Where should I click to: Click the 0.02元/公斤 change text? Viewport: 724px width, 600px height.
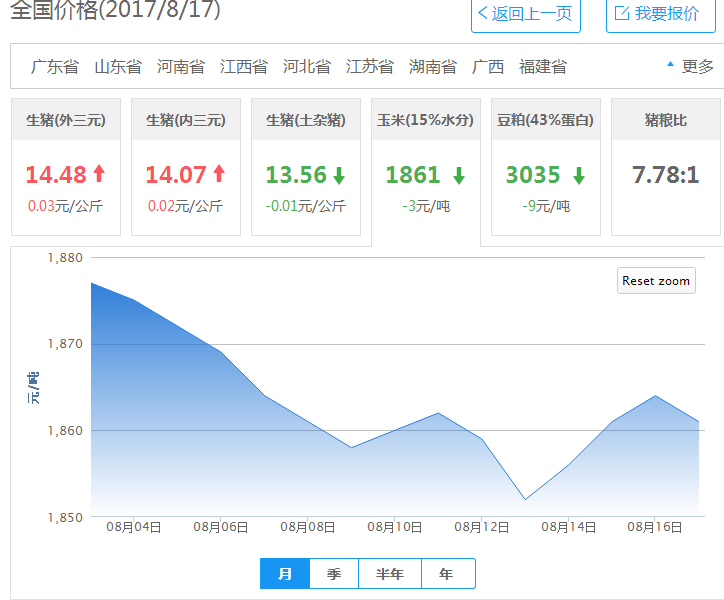pos(185,206)
